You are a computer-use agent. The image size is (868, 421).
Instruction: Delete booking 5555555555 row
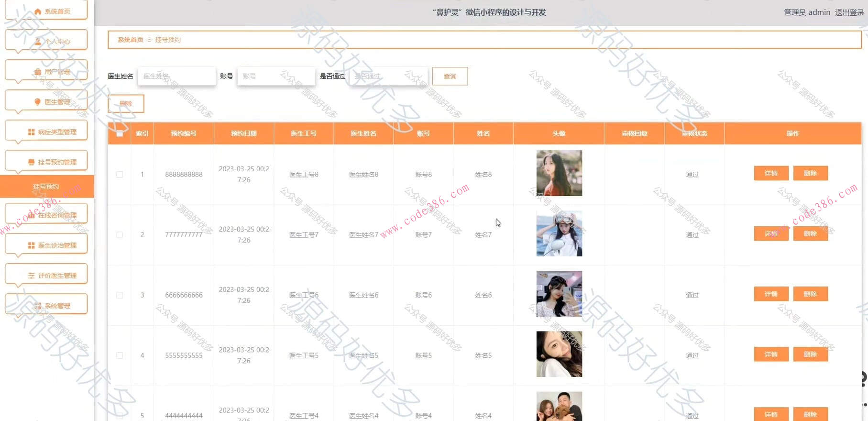click(x=810, y=354)
